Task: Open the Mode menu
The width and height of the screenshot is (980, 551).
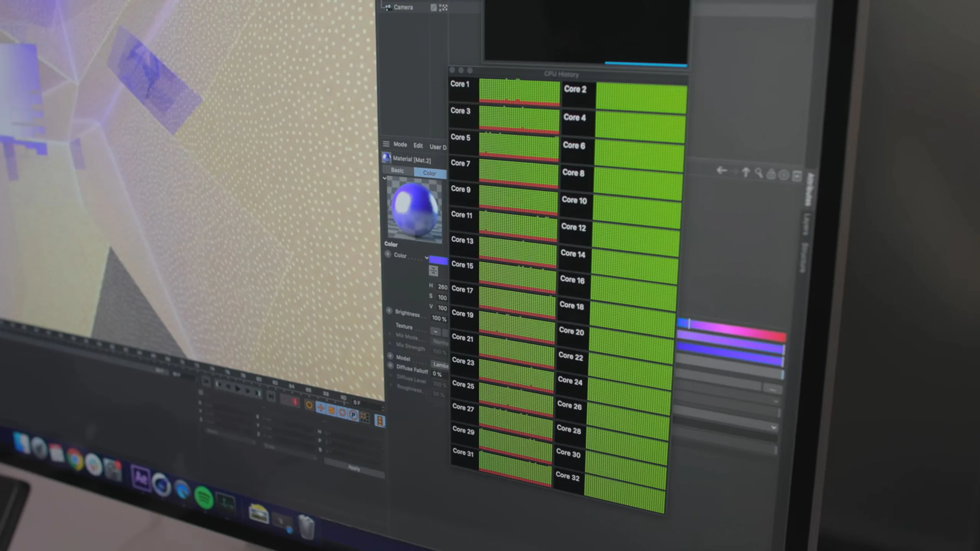Action: click(400, 144)
